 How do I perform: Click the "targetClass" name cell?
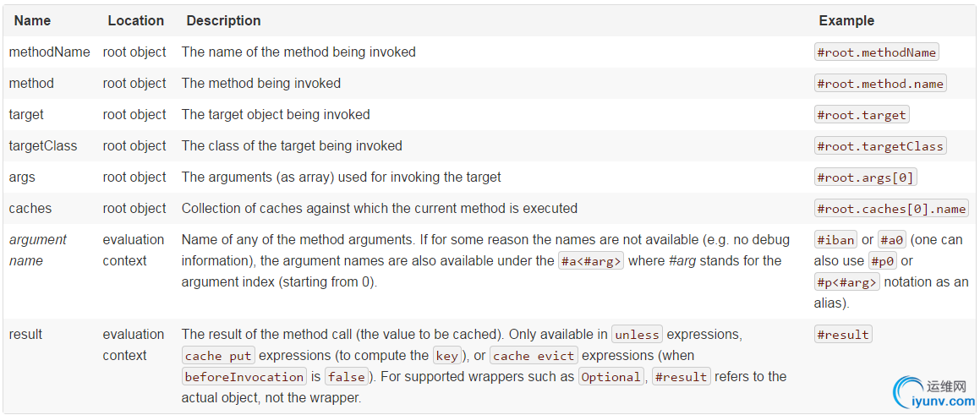pos(43,145)
